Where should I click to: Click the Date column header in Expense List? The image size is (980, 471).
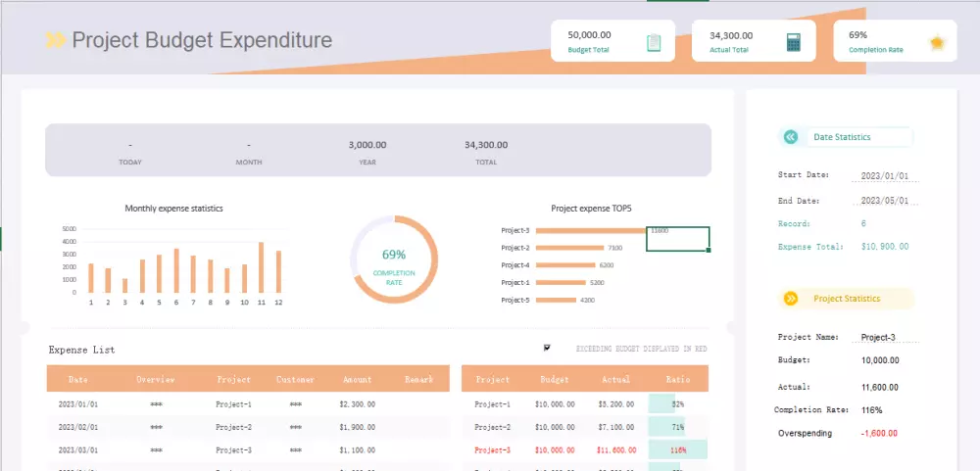coord(78,379)
